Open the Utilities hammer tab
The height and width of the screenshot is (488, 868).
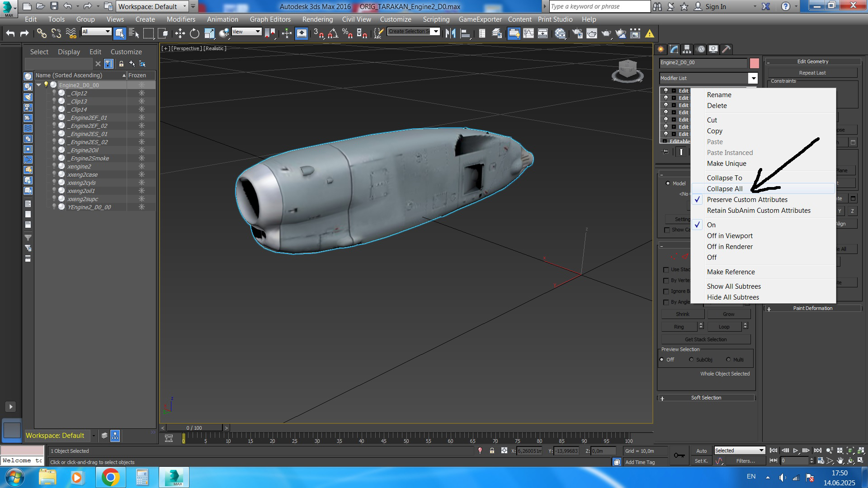(x=726, y=49)
